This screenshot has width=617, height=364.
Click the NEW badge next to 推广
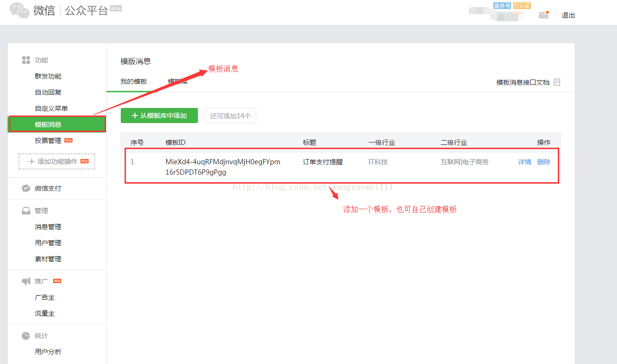[57, 281]
